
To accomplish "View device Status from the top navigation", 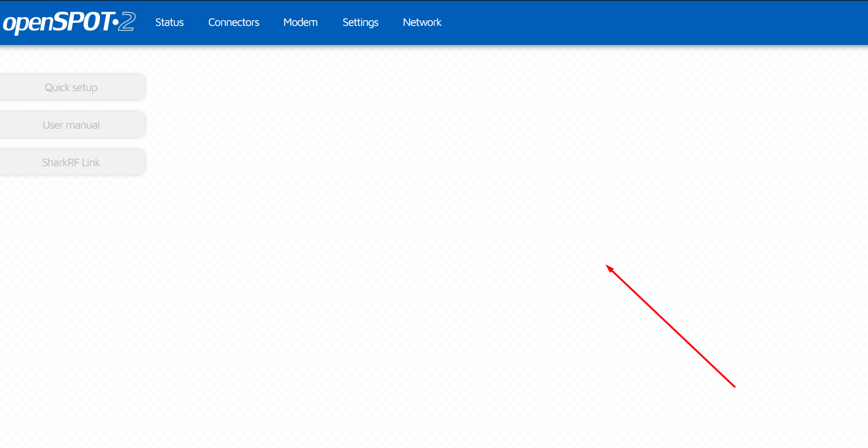I will [x=169, y=22].
